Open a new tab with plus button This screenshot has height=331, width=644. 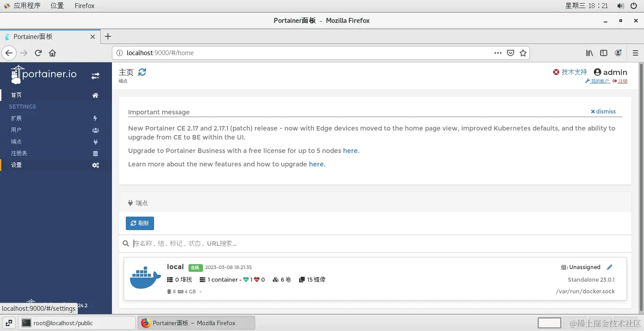pyautogui.click(x=108, y=36)
